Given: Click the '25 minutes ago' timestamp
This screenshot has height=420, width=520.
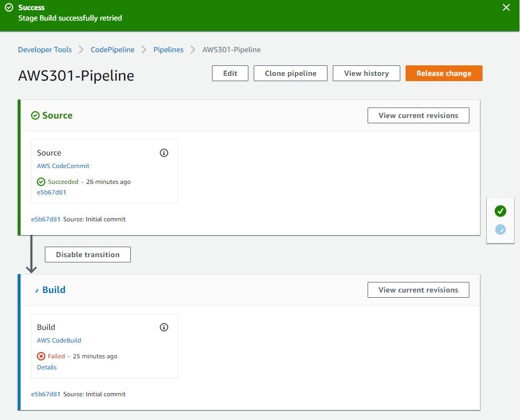Looking at the screenshot, I should click(95, 356).
